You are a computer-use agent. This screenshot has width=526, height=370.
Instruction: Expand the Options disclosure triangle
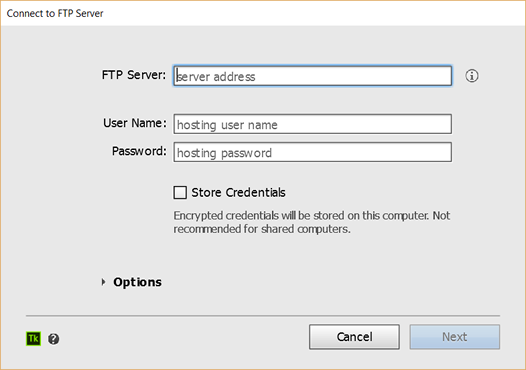click(104, 282)
